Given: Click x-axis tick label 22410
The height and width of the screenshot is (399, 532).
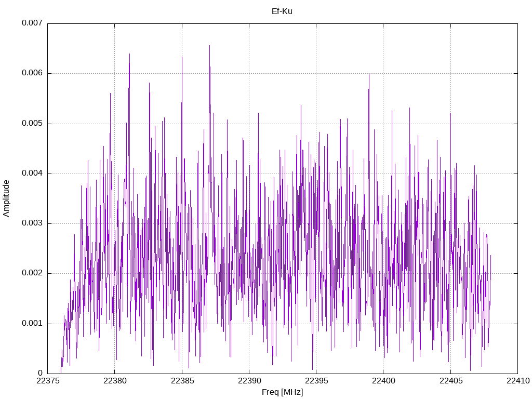Looking at the screenshot, I should tap(518, 381).
